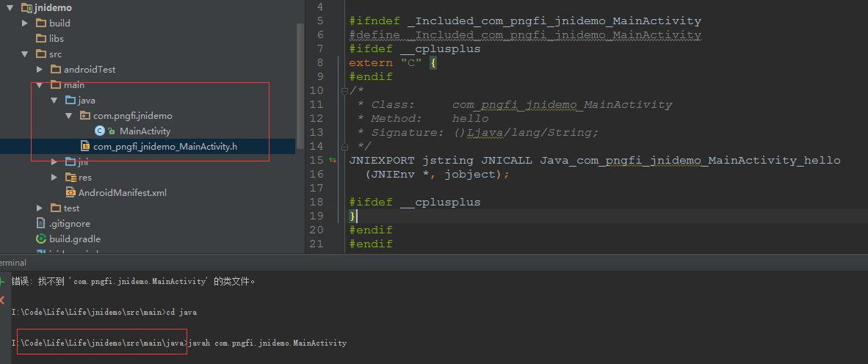Expand the build folder
This screenshot has width=868, height=364.
pos(25,23)
